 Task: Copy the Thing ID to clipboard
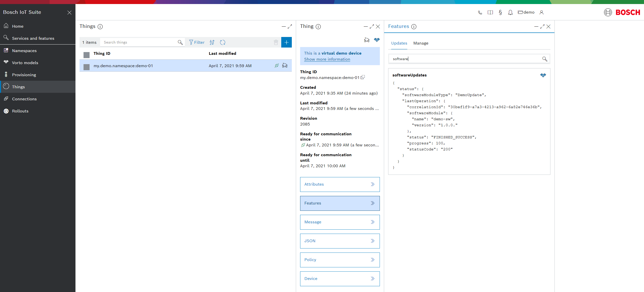click(363, 77)
